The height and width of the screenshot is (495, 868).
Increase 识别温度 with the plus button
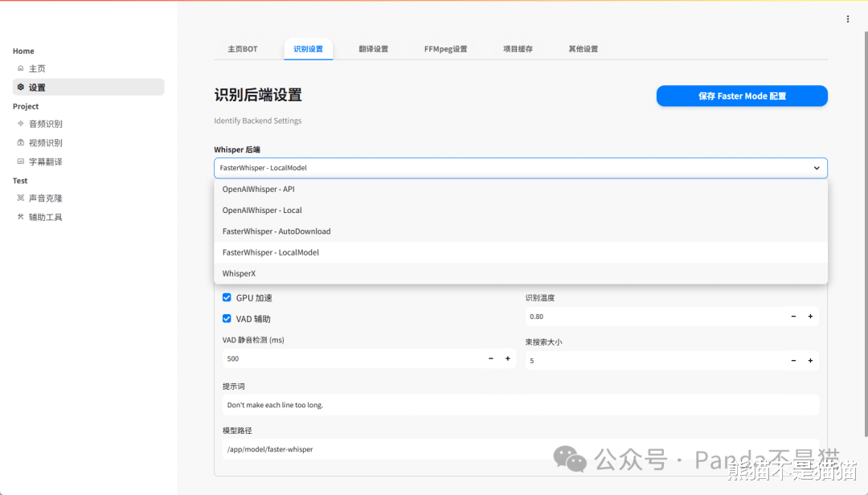810,317
